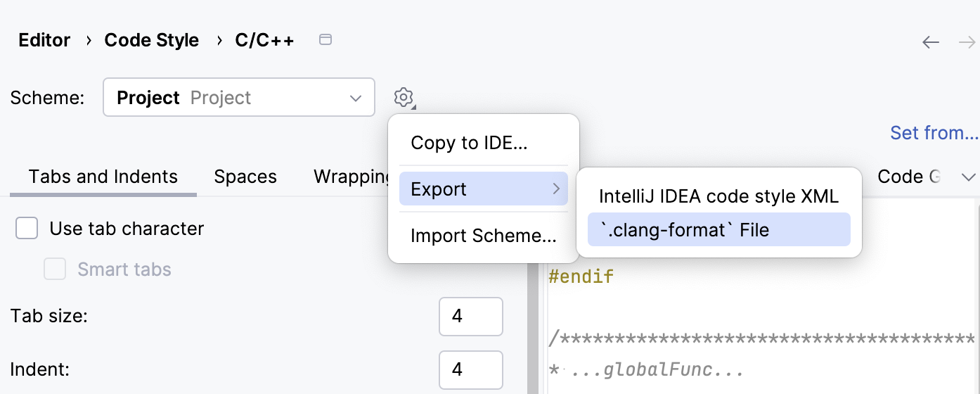Click the small icon beside the C/C++ breadcrumb

pyautogui.click(x=325, y=40)
